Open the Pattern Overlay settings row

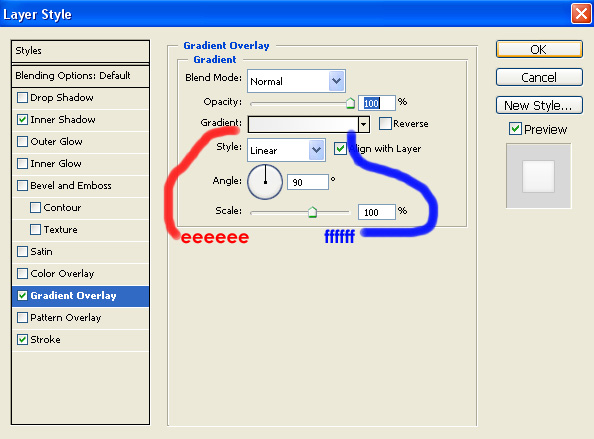tap(80, 318)
